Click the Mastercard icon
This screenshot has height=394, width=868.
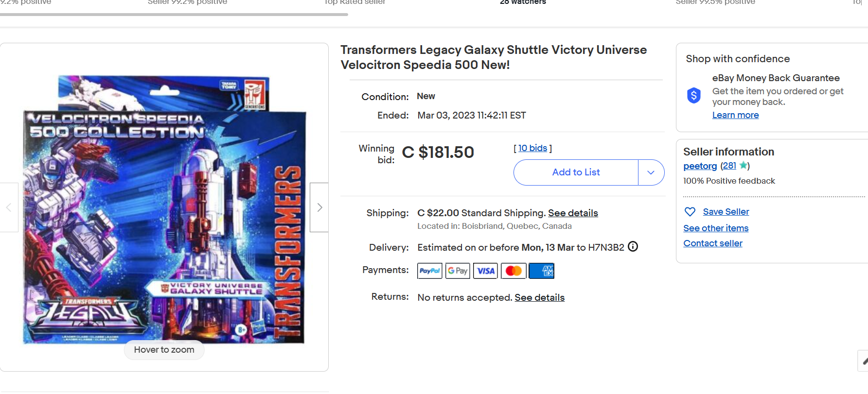pyautogui.click(x=514, y=271)
